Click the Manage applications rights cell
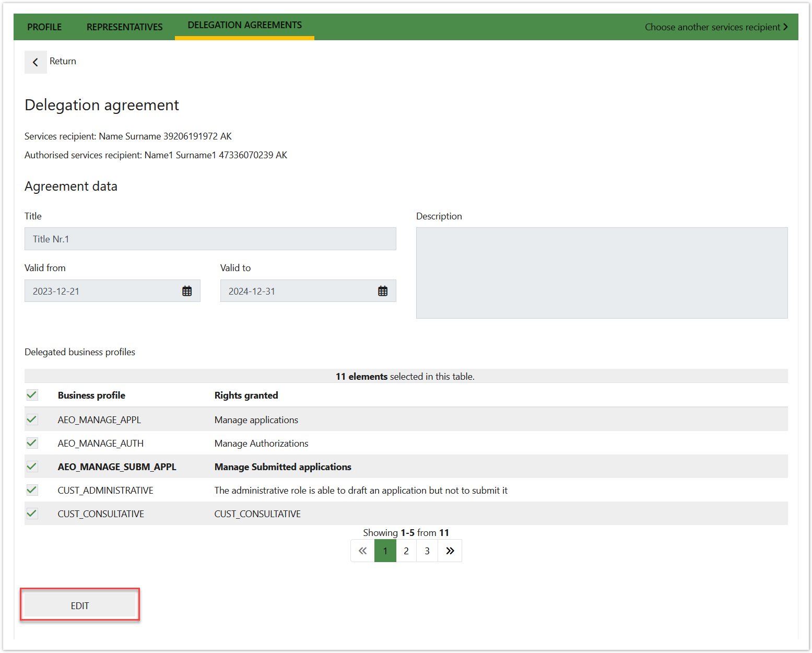This screenshot has width=812, height=653. click(x=256, y=420)
